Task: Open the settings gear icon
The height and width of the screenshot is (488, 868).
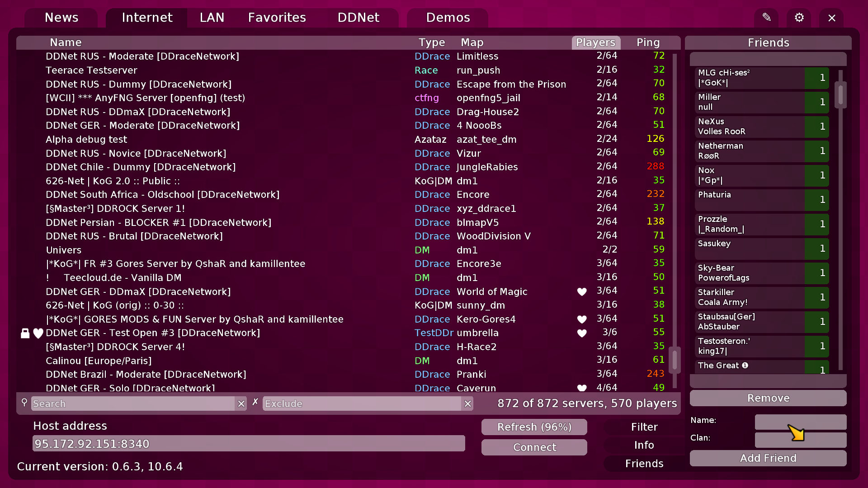Action: 799,18
